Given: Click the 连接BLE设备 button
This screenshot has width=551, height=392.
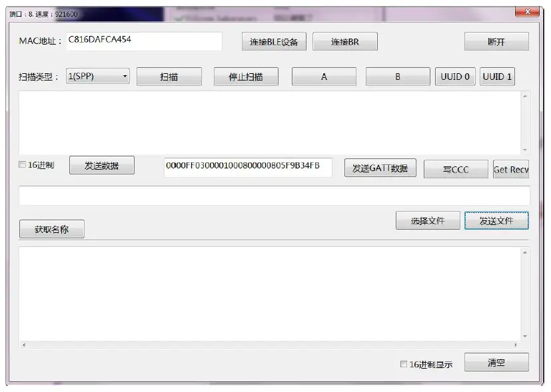Looking at the screenshot, I should [274, 41].
